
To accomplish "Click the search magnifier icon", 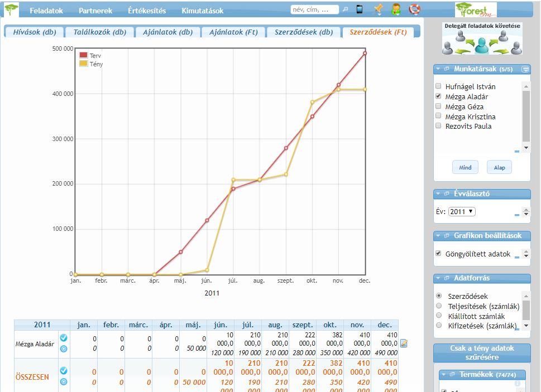I will pyautogui.click(x=345, y=9).
